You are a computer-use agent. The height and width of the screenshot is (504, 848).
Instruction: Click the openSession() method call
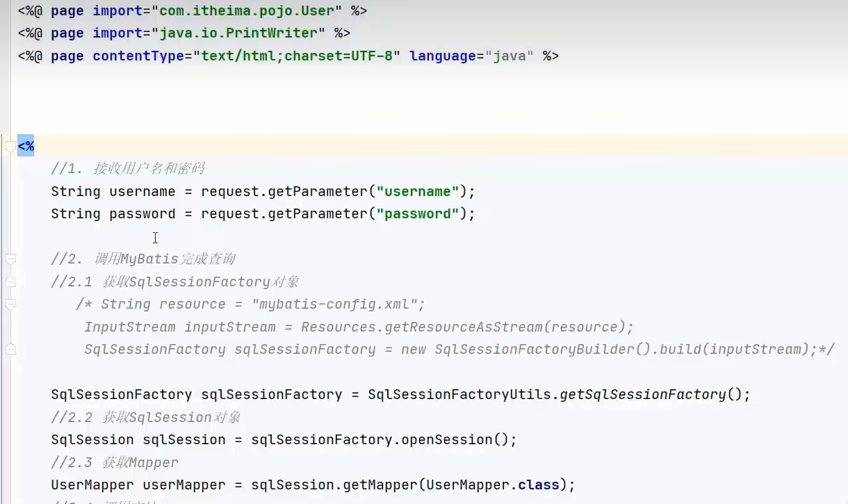pyautogui.click(x=455, y=439)
